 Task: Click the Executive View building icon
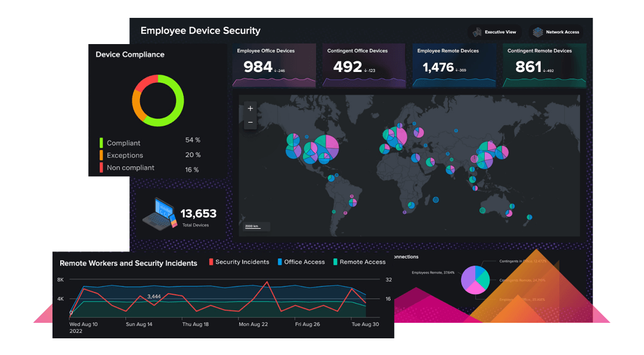[x=477, y=32]
